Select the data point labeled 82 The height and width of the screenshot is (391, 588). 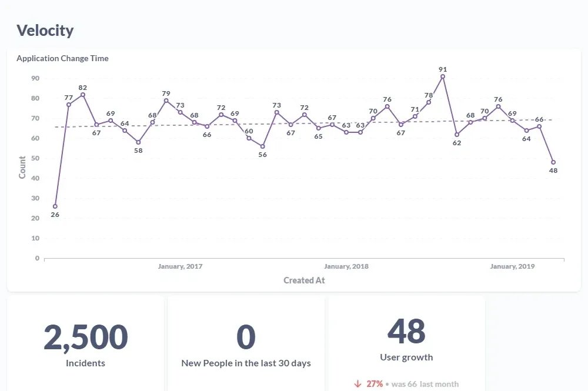(83, 95)
